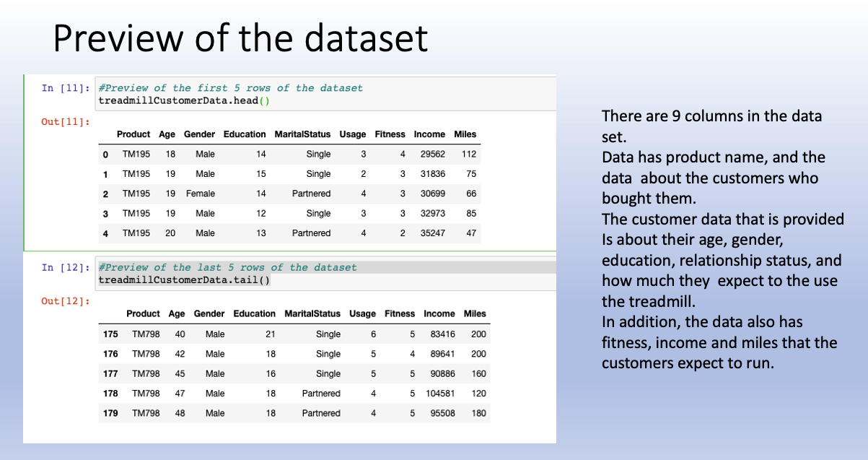The image size is (868, 460).
Task: Click the Income column header
Action: (429, 134)
